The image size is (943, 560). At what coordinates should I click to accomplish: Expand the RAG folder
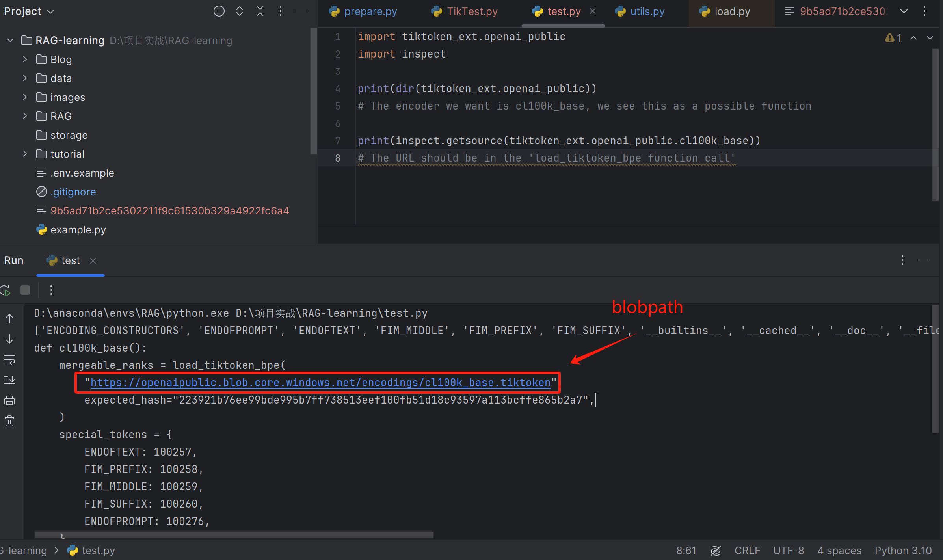[x=25, y=116]
